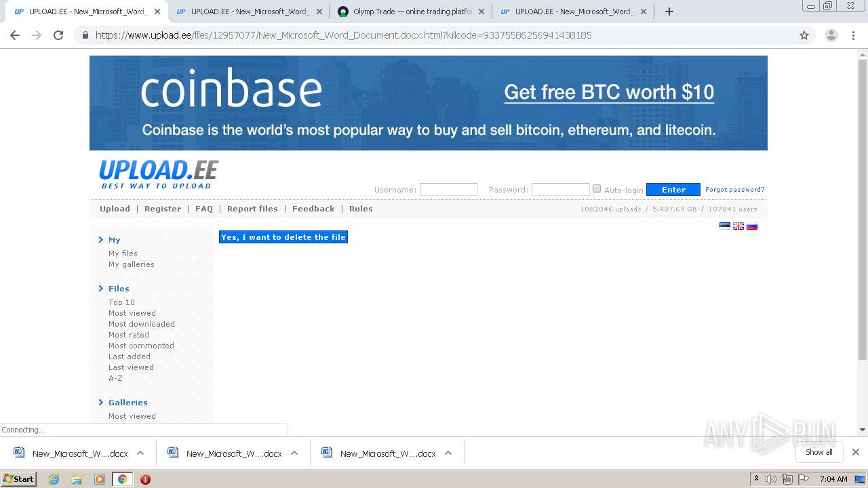Open a new browser tab

(669, 12)
